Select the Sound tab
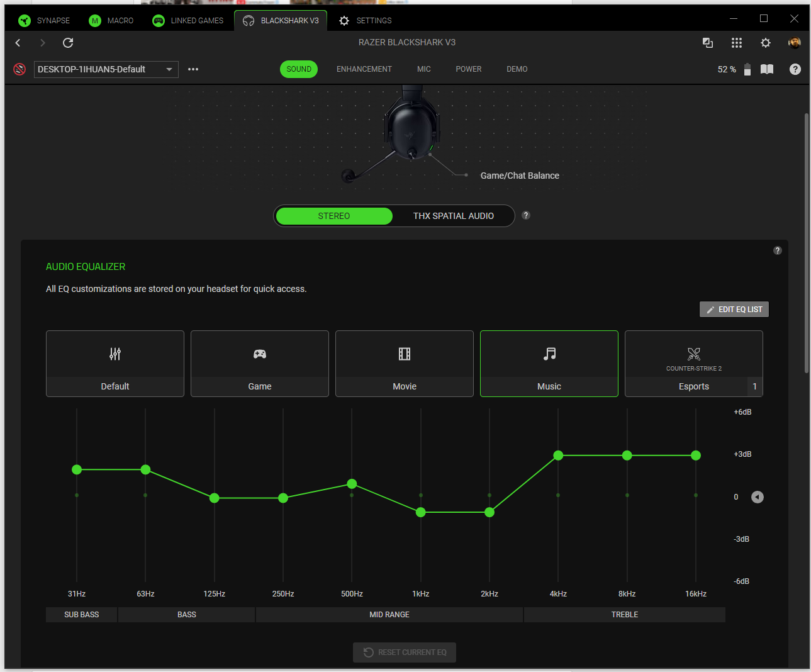This screenshot has width=811, height=672. point(299,69)
